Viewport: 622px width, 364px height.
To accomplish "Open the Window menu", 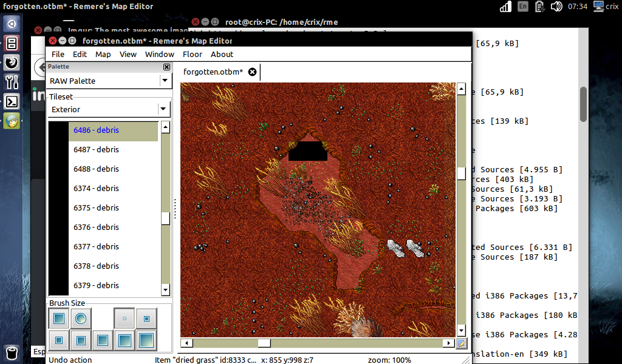I will click(160, 54).
